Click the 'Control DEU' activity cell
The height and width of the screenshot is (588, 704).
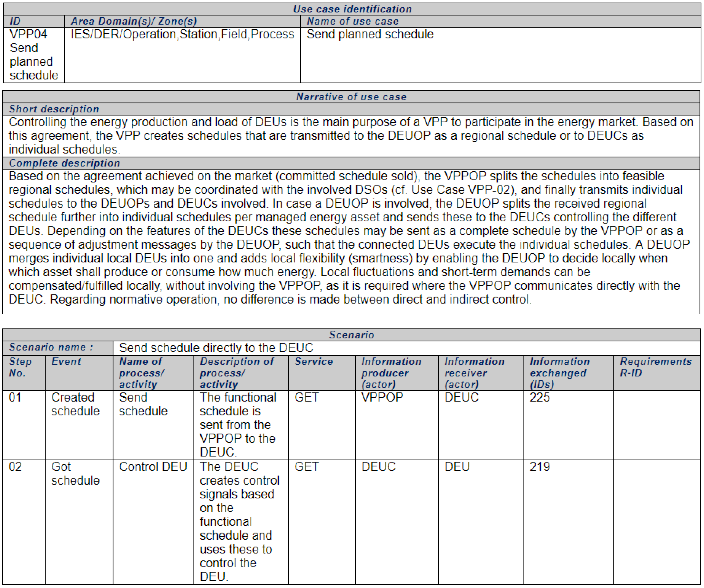pos(153,467)
